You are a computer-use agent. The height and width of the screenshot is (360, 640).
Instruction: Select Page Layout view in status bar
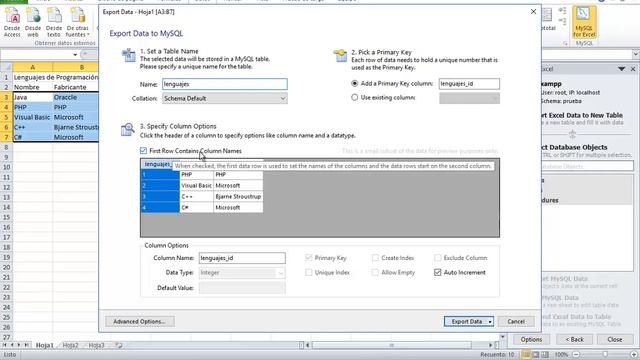tap(536, 355)
